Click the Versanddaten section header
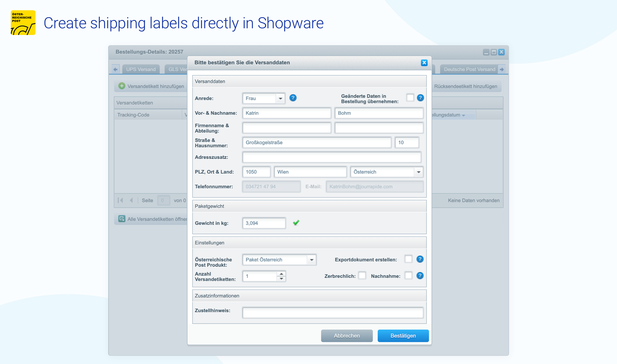 (309, 81)
